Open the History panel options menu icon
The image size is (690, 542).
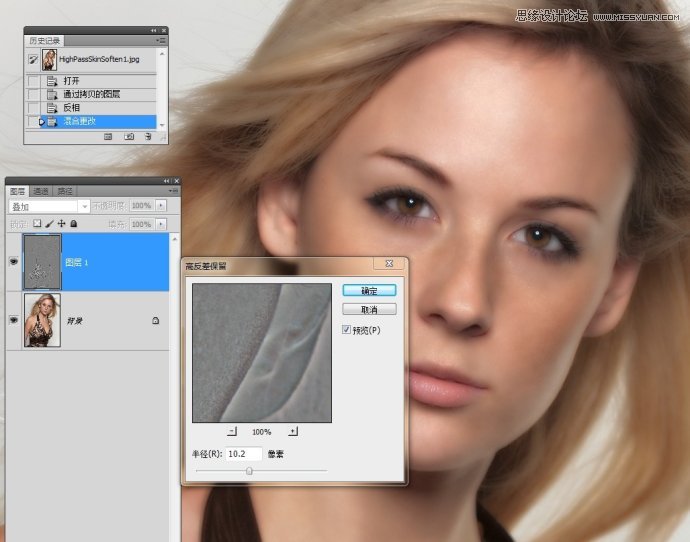tap(161, 40)
